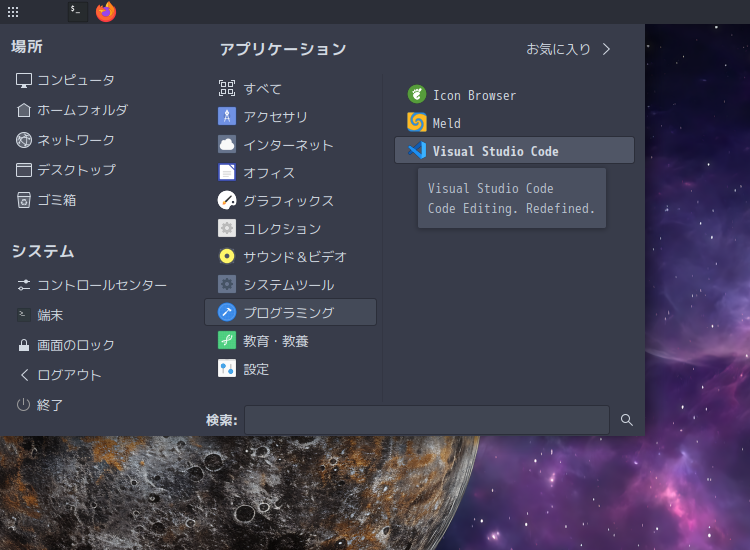Image resolution: width=750 pixels, height=550 pixels.
Task: Open 端末 by its label
Action: pyautogui.click(x=50, y=315)
